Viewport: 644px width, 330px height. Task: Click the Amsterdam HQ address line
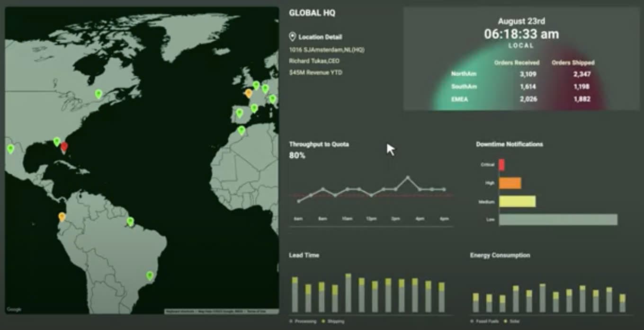(327, 49)
